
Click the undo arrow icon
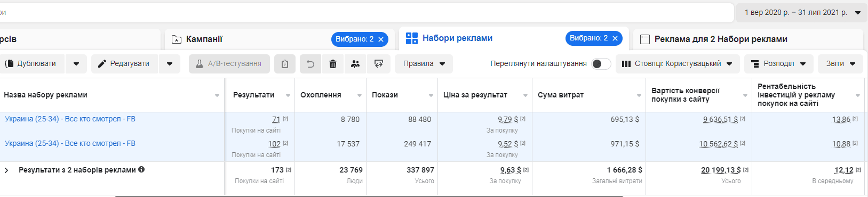(310, 64)
